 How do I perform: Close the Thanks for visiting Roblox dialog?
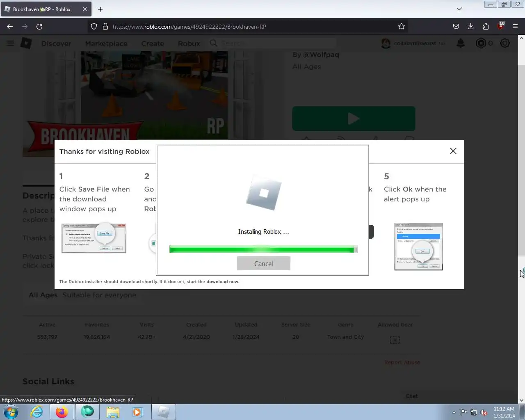(x=453, y=151)
